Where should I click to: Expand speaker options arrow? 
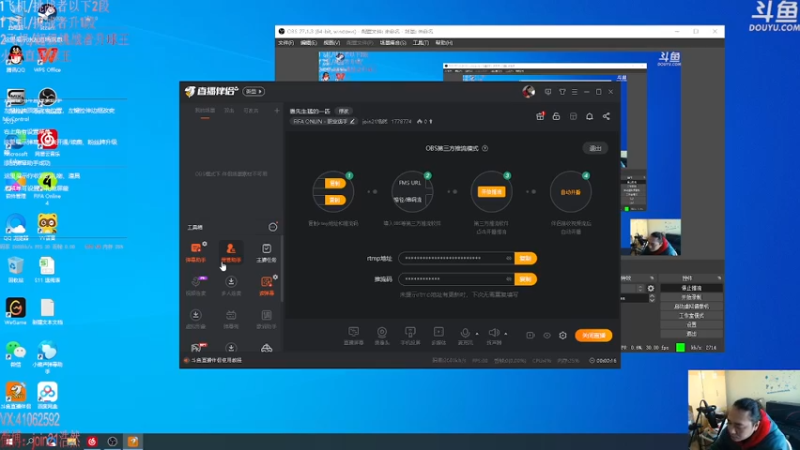point(506,334)
